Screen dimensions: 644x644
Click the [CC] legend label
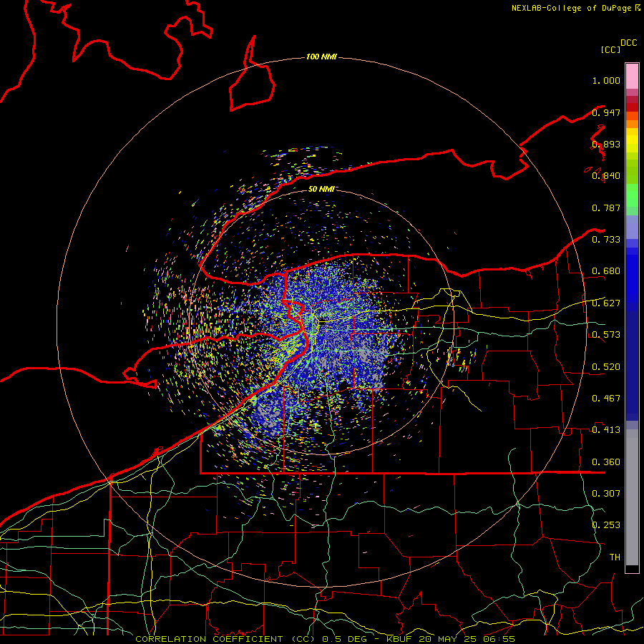coord(611,49)
